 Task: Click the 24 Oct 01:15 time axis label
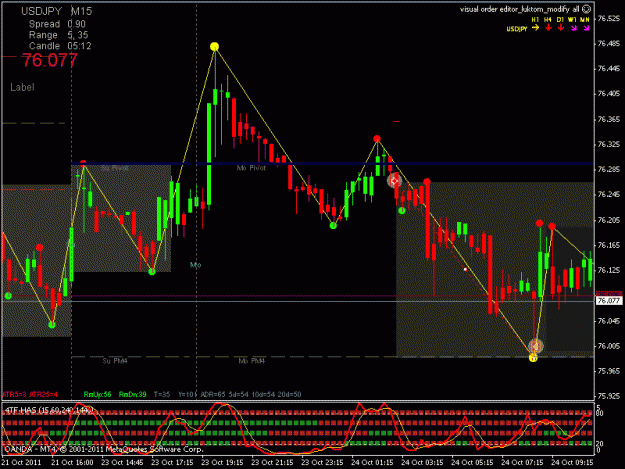372,462
